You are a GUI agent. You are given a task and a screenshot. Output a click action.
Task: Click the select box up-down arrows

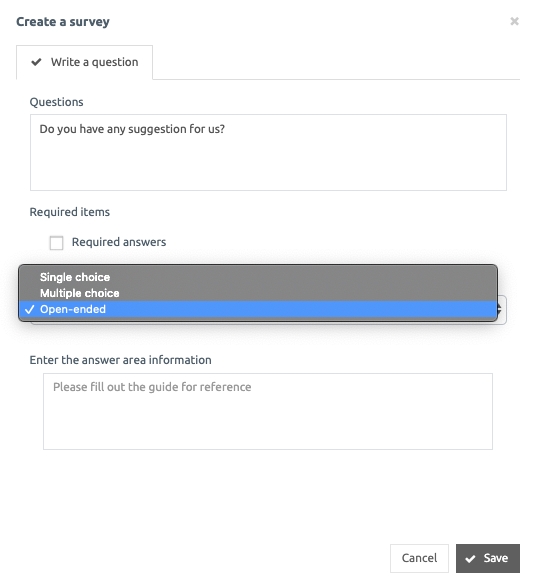(x=499, y=309)
